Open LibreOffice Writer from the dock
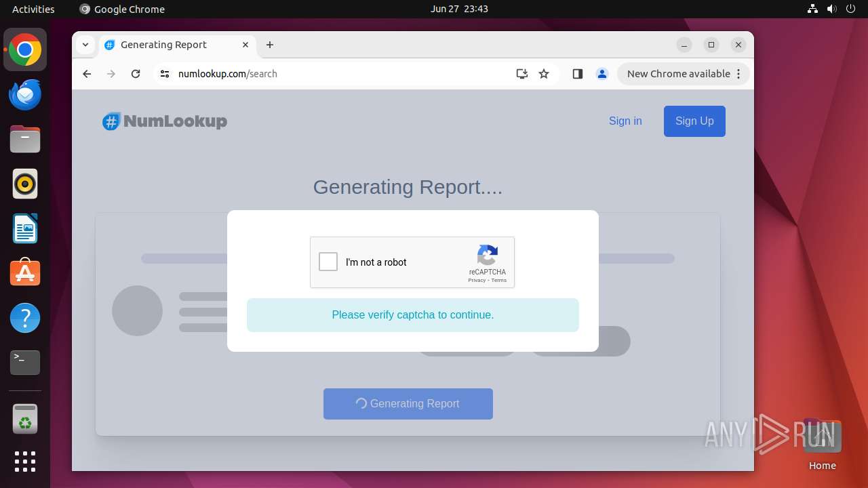868x488 pixels. [25, 228]
